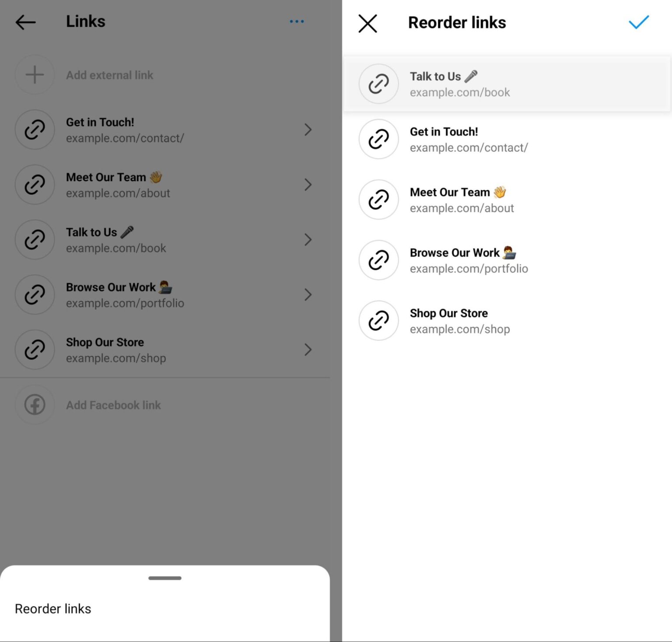Viewport: 672px width, 642px height.
Task: Close the Reorder links screen
Action: click(x=368, y=24)
